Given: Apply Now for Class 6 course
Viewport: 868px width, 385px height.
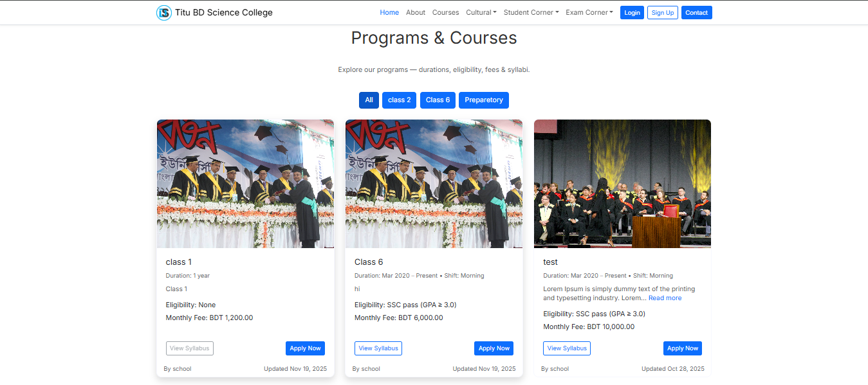Looking at the screenshot, I should 494,348.
